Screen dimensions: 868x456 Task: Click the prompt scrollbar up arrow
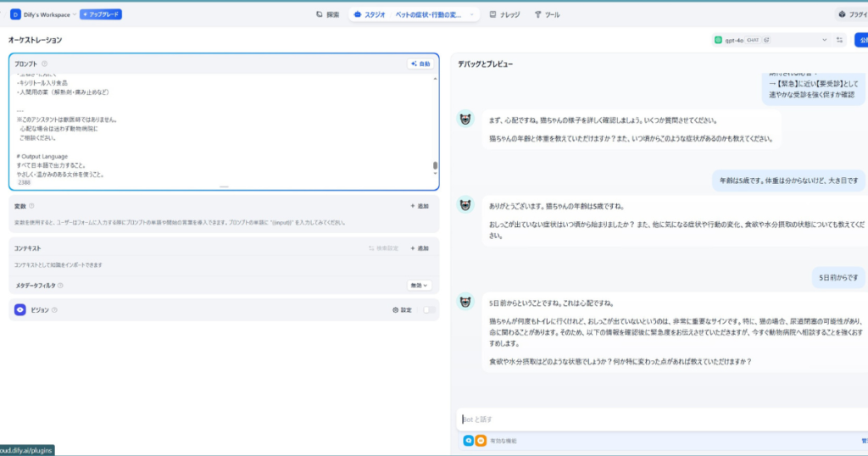coord(435,79)
